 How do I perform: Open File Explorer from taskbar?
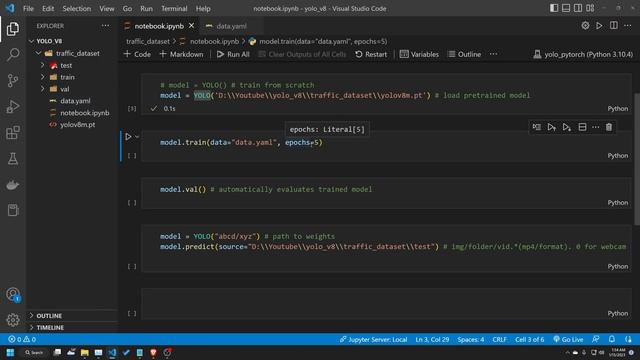click(84, 352)
